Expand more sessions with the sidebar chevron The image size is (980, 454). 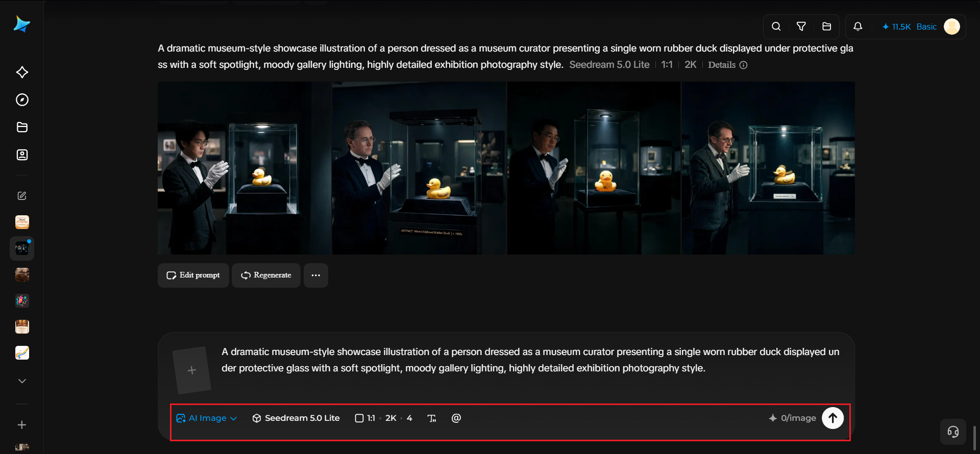(x=22, y=381)
